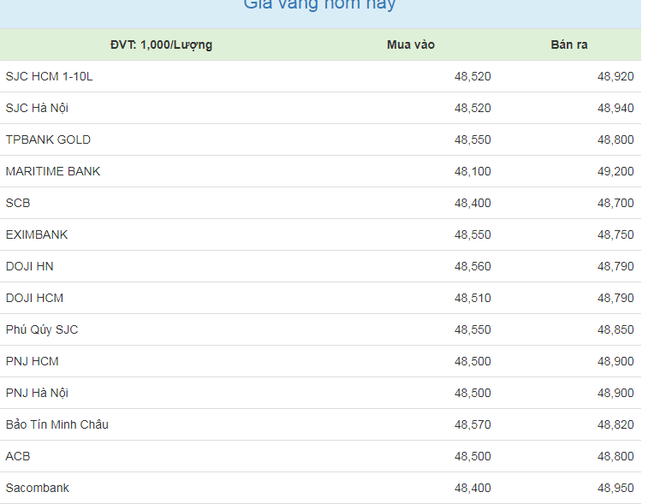This screenshot has width=660, height=504.
Task: Select the "PNJ HCM" row label
Action: pyautogui.click(x=32, y=361)
